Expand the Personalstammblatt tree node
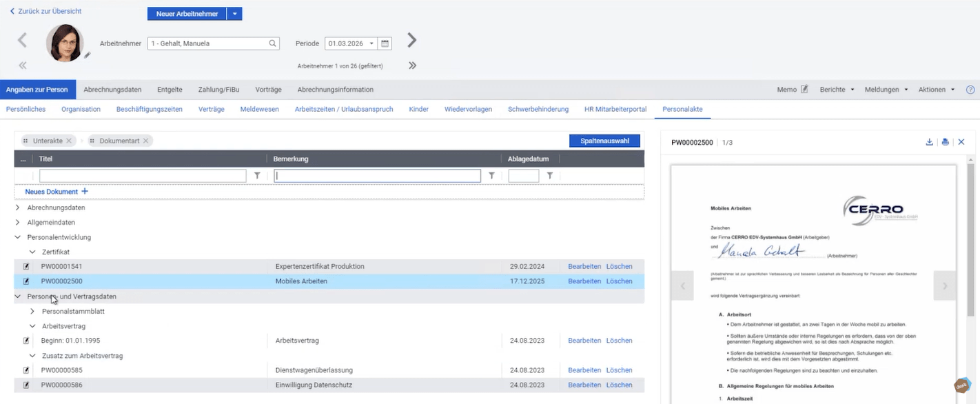The image size is (980, 404). point(31,311)
